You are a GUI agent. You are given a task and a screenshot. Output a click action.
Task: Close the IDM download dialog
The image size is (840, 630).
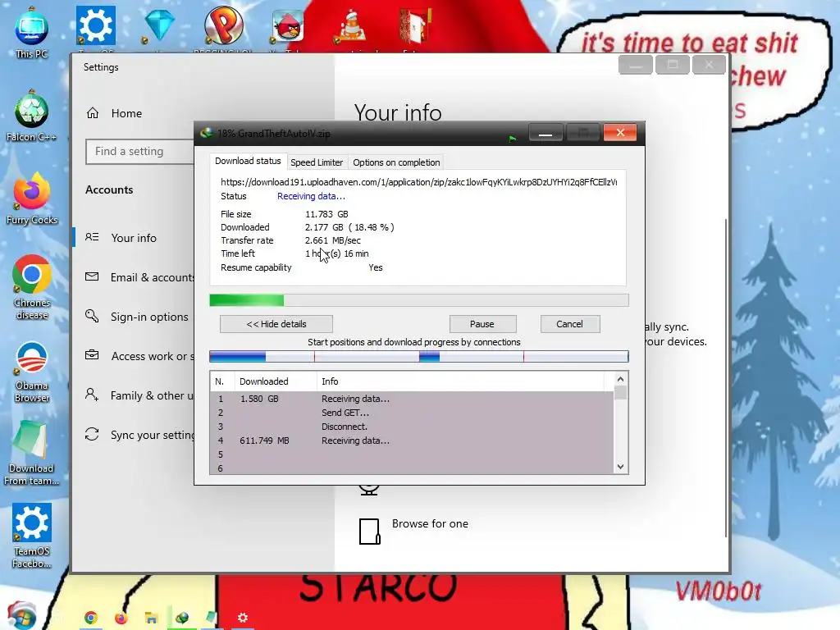[x=620, y=133]
